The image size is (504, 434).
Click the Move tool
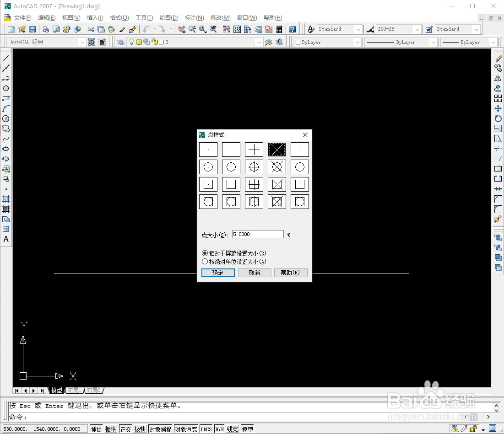[498, 108]
